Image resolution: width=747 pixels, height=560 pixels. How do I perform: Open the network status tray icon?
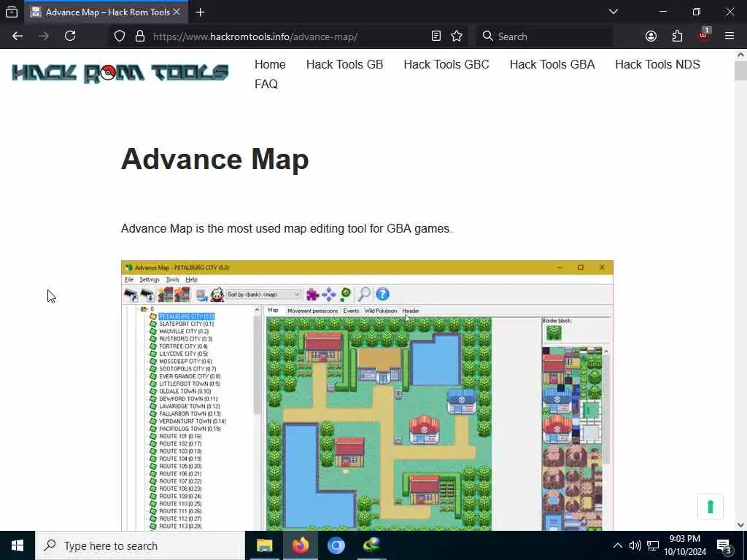click(653, 545)
